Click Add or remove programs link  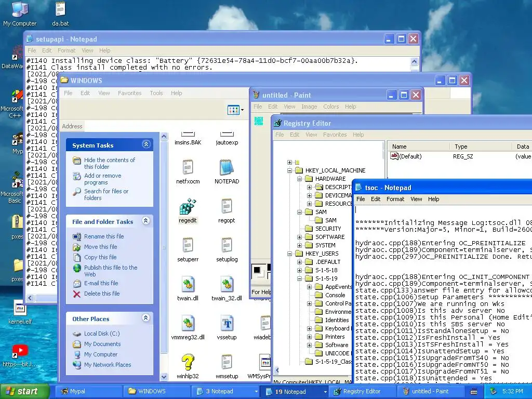pyautogui.click(x=103, y=179)
